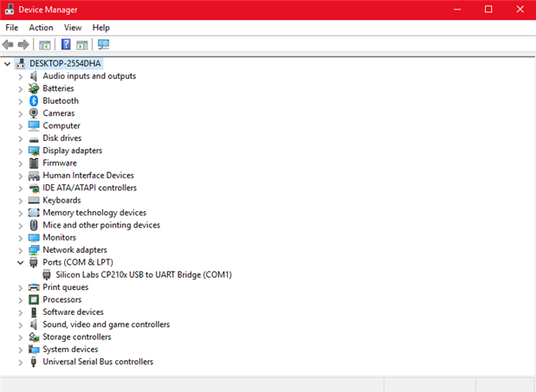Select Mice and other pointing devices label

coord(101,225)
